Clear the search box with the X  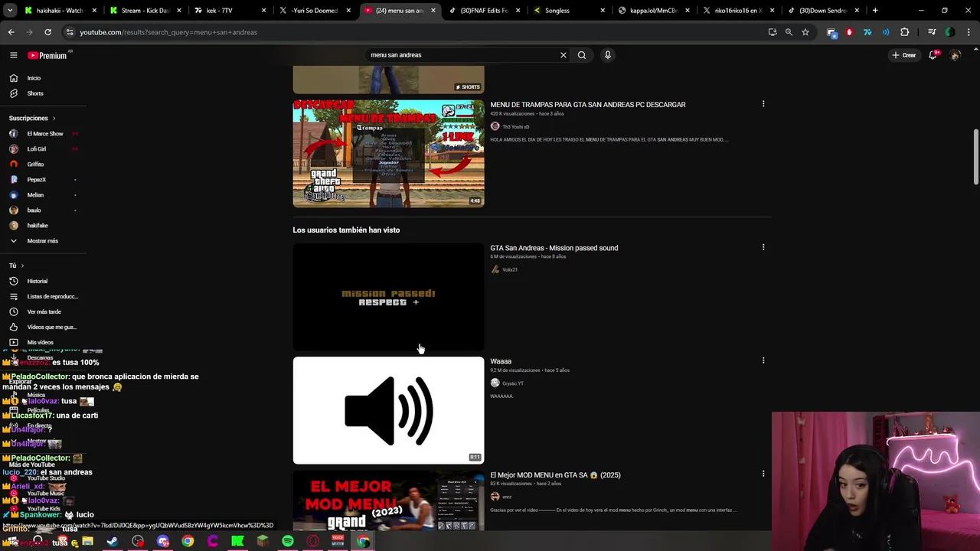(x=563, y=55)
